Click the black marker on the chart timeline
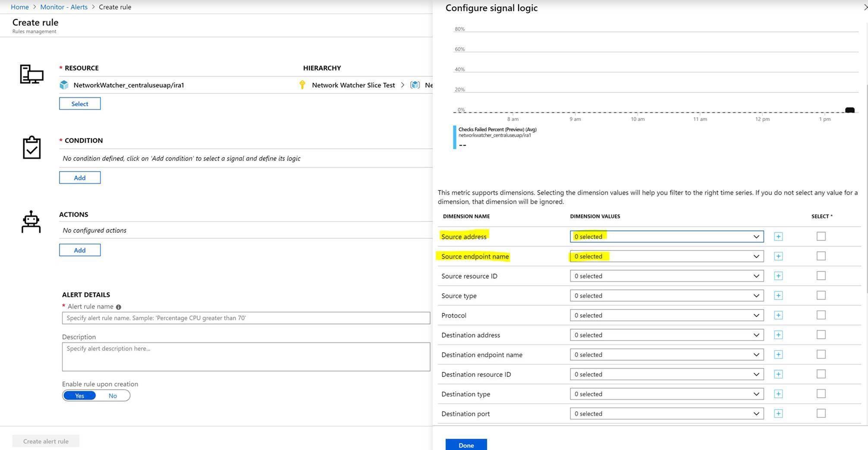Screen dimensions: 868x450 click(x=849, y=110)
